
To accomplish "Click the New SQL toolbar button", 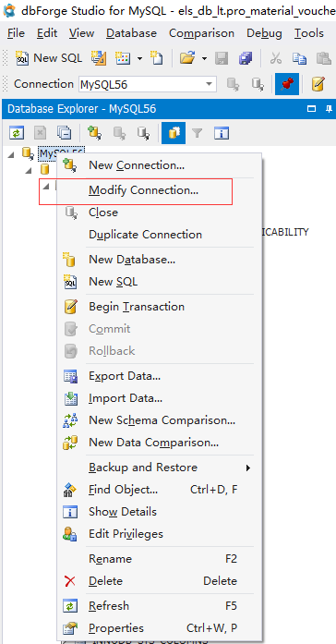I will pyautogui.click(x=48, y=58).
